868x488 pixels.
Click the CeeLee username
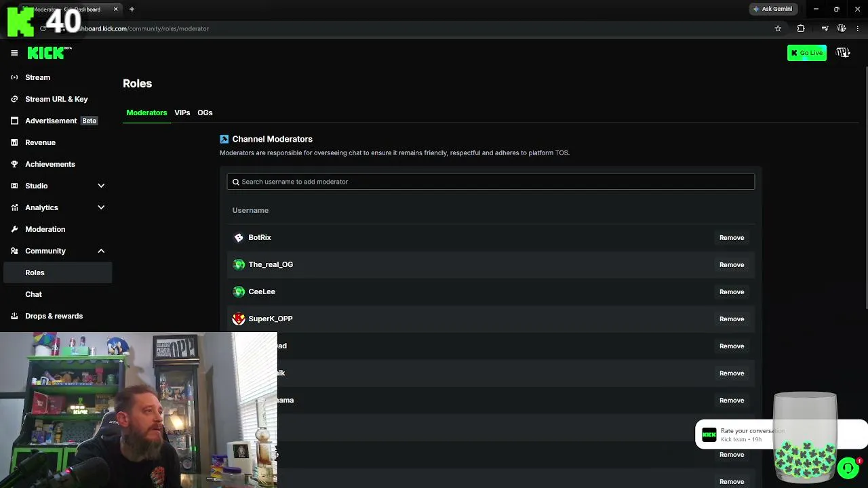point(262,291)
